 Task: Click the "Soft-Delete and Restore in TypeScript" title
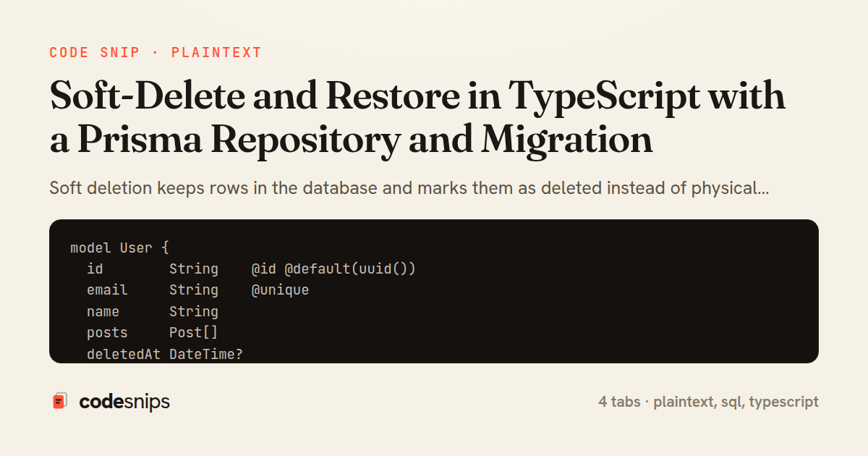417,118
